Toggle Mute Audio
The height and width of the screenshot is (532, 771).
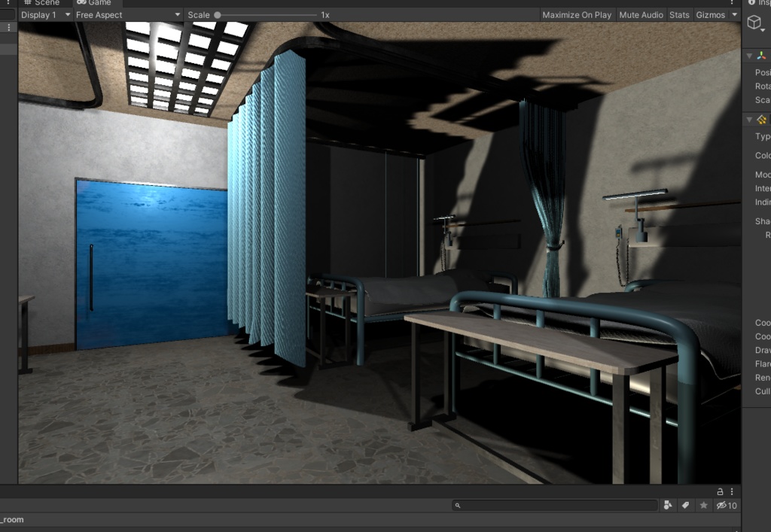(x=641, y=14)
